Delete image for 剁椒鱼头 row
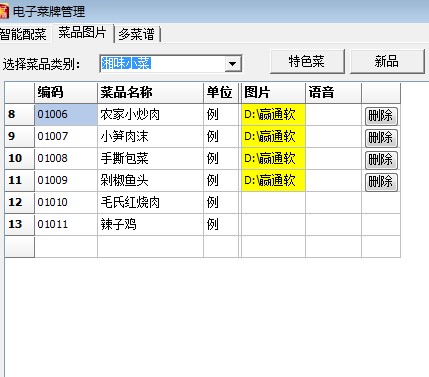 [381, 182]
